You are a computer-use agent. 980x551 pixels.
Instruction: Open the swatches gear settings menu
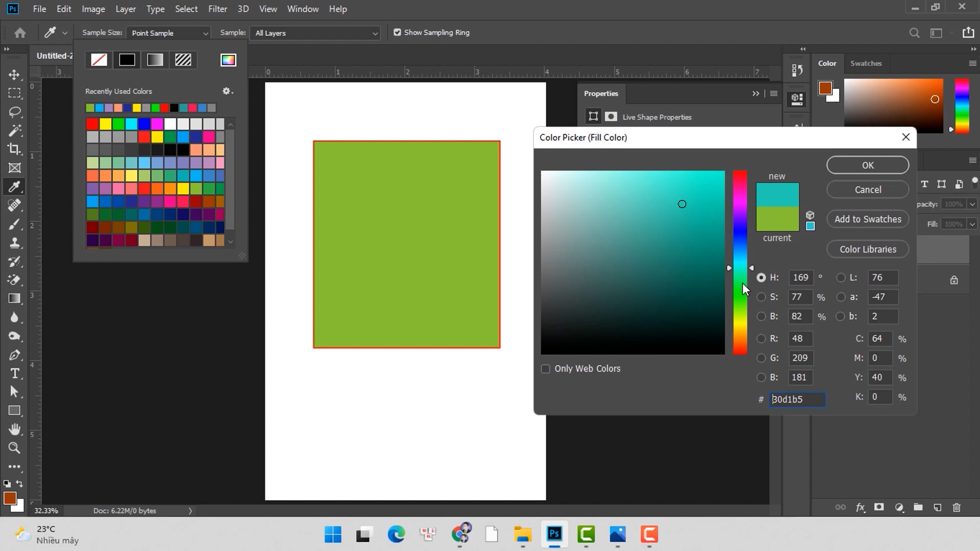[227, 91]
